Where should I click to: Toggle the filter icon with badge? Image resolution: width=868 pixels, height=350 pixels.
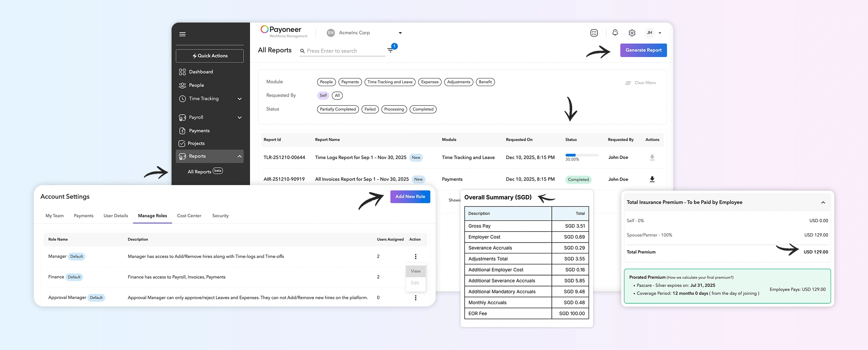[x=391, y=50]
